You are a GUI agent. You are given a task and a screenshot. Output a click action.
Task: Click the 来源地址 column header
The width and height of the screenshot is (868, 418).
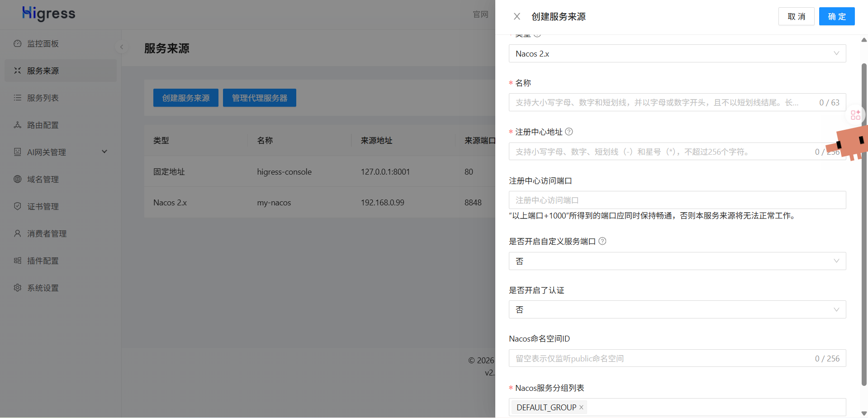pyautogui.click(x=376, y=141)
